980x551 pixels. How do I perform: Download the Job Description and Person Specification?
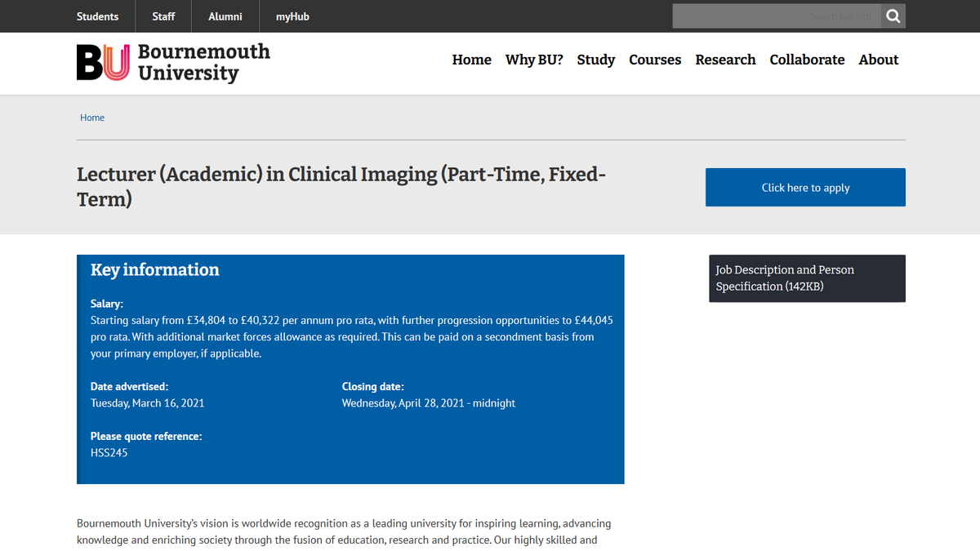click(x=784, y=278)
